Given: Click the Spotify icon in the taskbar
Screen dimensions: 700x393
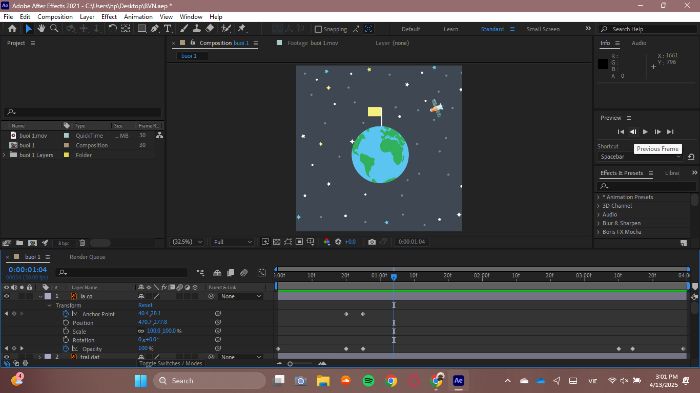Looking at the screenshot, I should coord(368,380).
